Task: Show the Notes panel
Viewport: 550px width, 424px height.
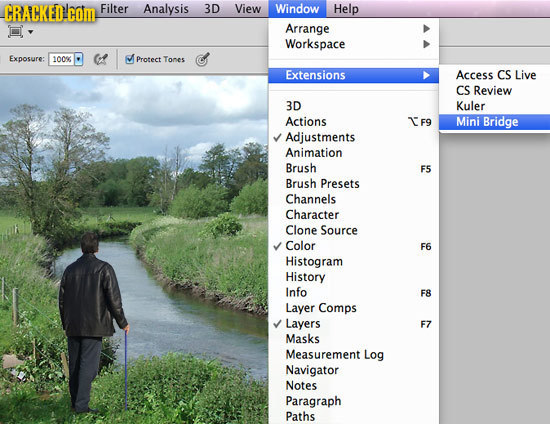Action: coord(354,385)
